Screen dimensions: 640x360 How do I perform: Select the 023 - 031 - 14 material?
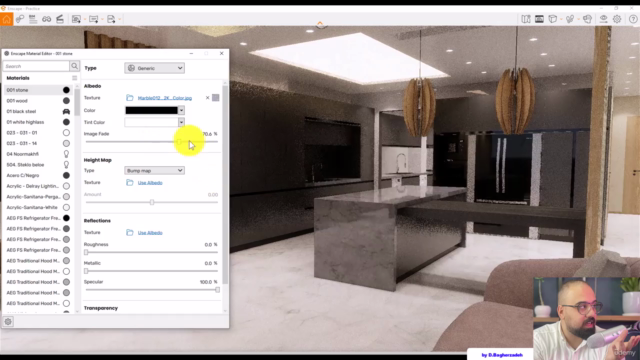coord(38,143)
